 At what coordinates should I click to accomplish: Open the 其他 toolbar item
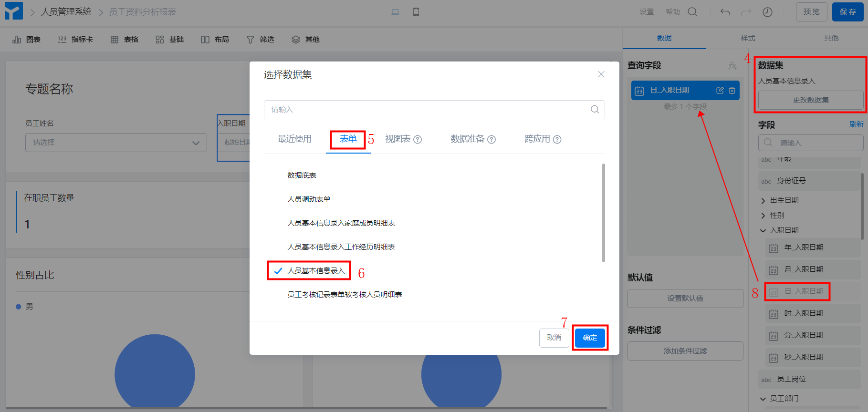point(306,40)
